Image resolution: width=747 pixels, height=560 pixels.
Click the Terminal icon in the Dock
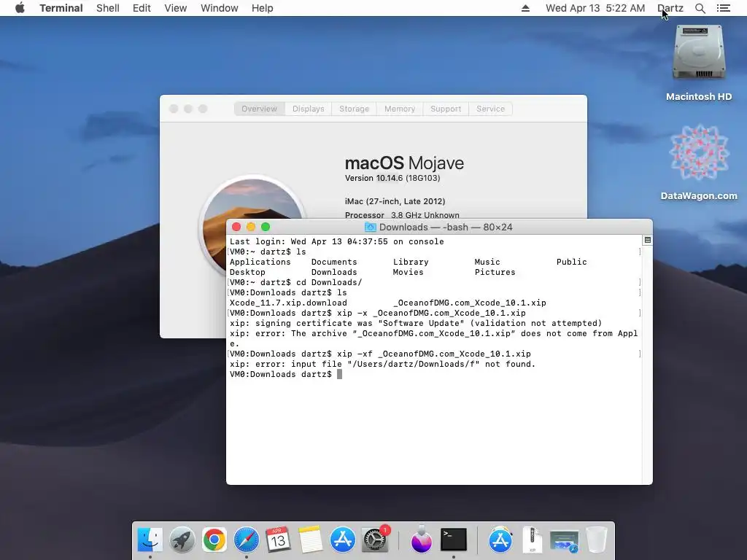(x=454, y=540)
